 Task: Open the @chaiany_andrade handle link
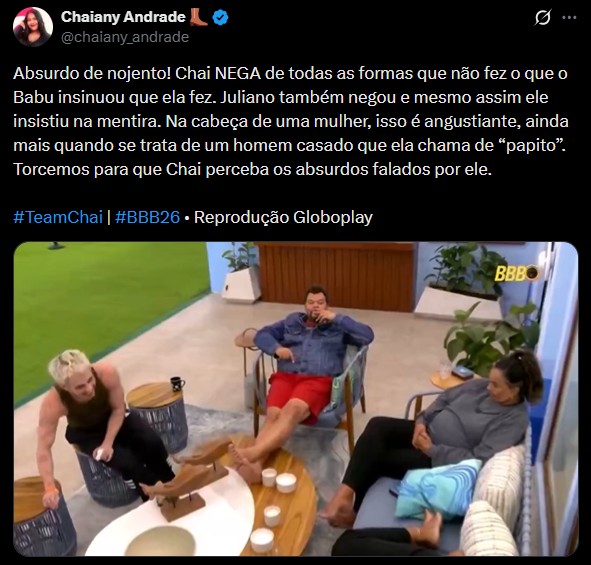(125, 37)
